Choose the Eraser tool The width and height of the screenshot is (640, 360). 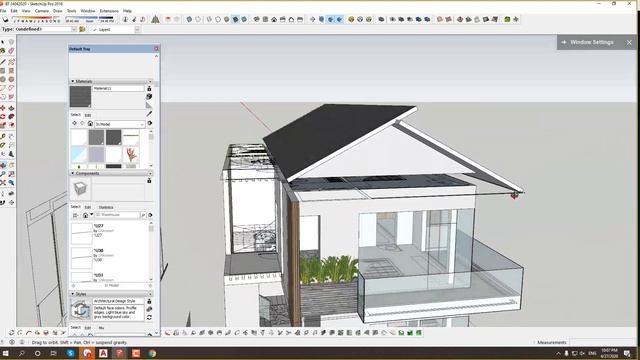click(11, 51)
